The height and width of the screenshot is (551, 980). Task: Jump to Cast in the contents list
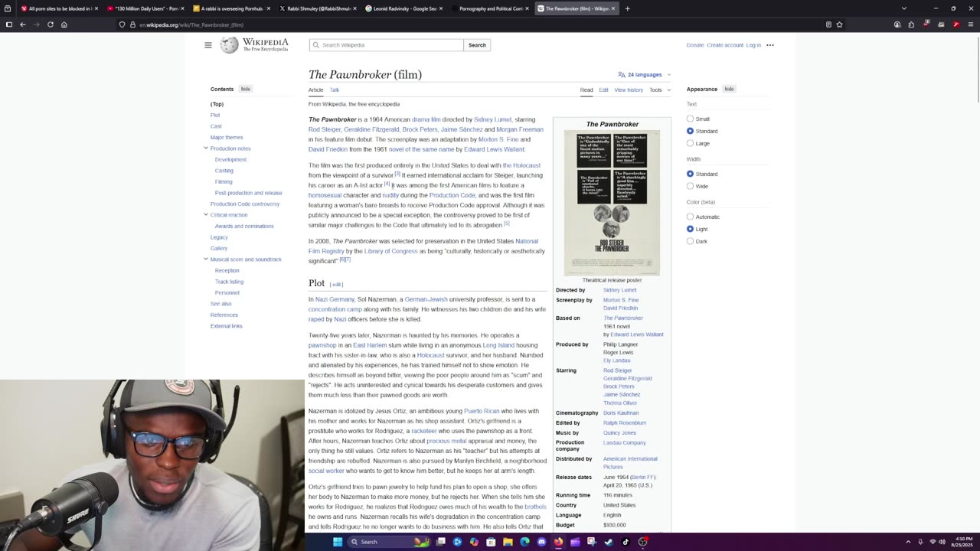pos(216,126)
